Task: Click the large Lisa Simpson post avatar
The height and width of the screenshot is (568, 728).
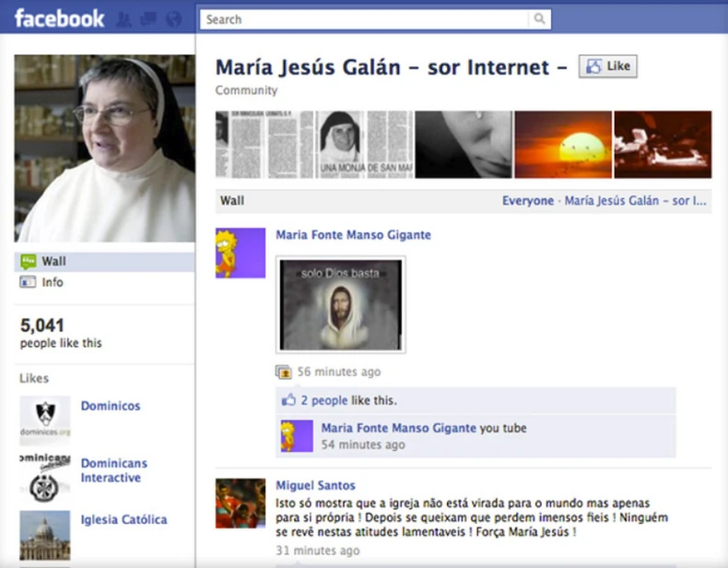Action: (x=240, y=253)
